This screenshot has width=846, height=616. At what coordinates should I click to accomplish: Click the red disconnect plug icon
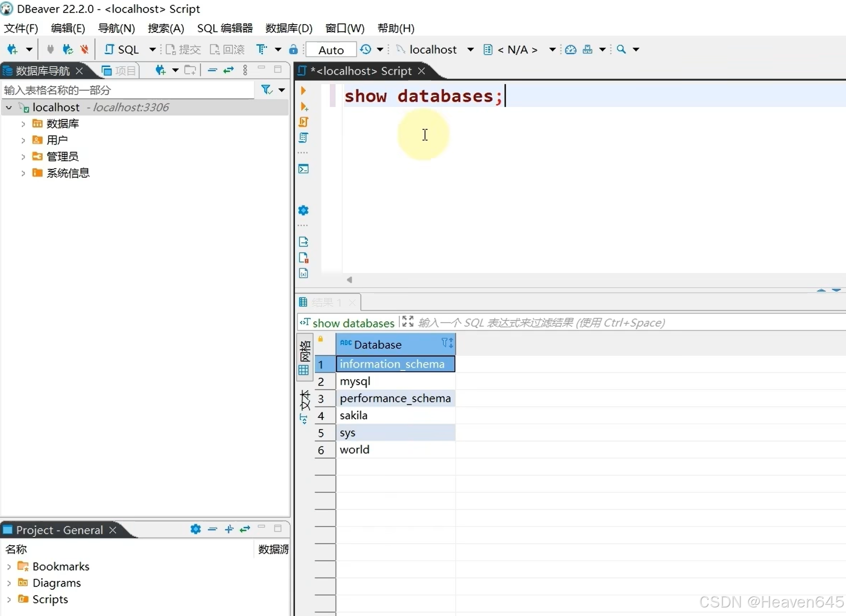click(x=85, y=49)
